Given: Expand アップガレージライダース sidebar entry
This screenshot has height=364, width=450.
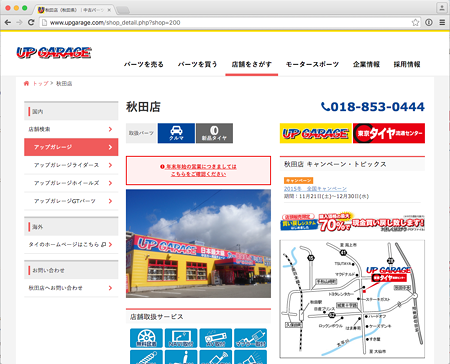Looking at the screenshot, I should [x=71, y=165].
